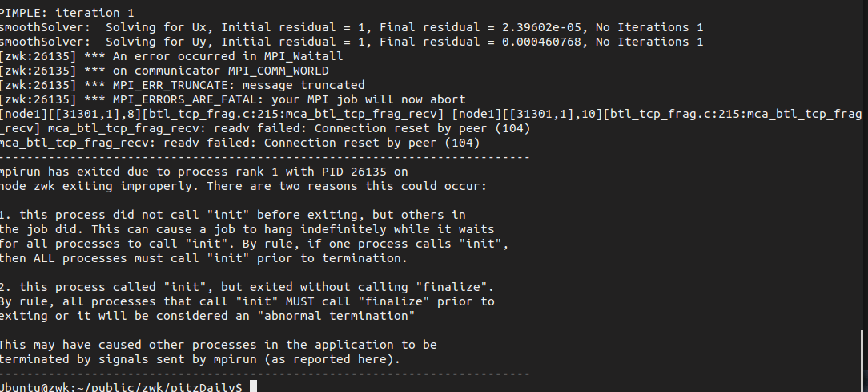The height and width of the screenshot is (392, 868).
Task: Click the "terminated by signals sent by mpirun" line
Action: [200, 359]
